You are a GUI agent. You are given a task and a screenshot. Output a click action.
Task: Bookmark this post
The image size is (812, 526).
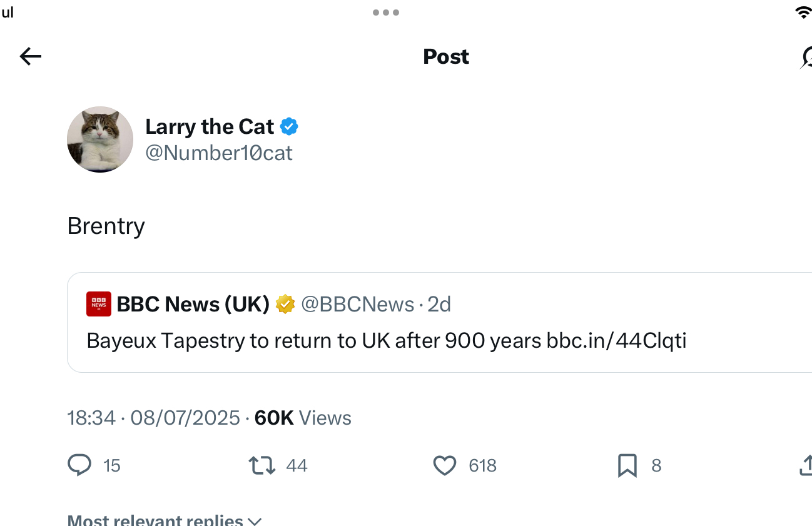[627, 465]
